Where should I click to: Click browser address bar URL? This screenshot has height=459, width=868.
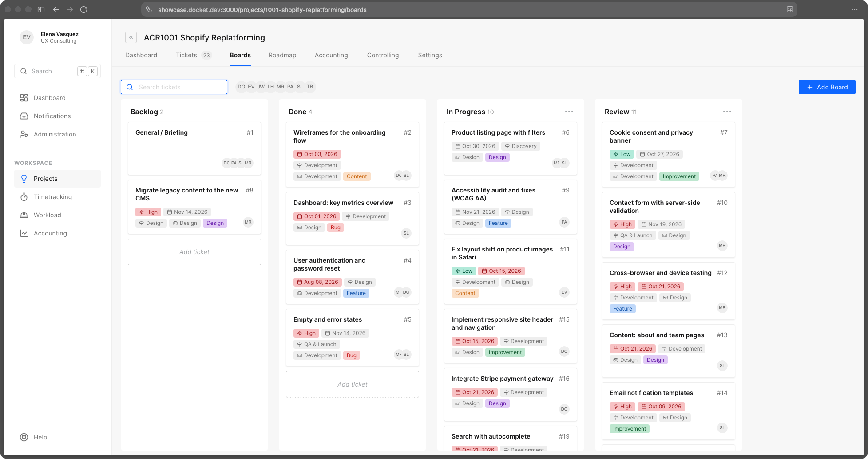coord(262,9)
